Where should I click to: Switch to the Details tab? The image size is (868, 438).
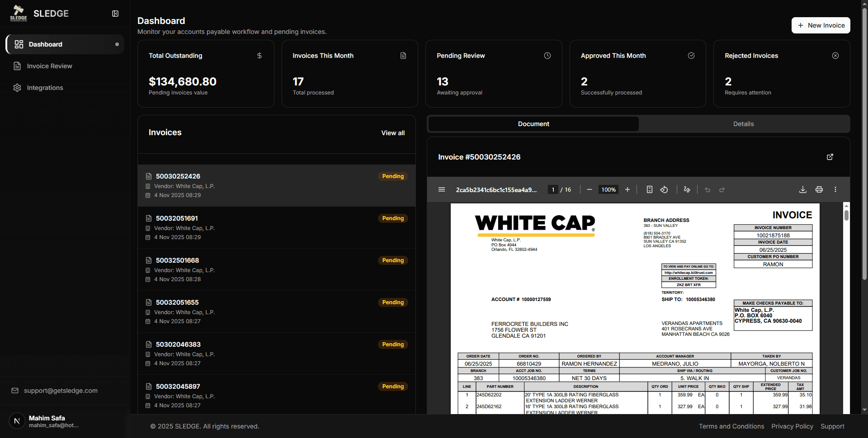click(x=743, y=123)
